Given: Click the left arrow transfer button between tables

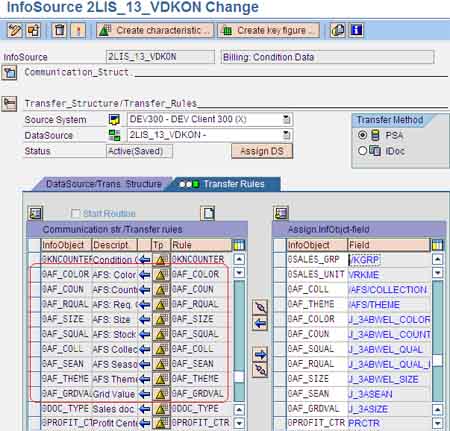Looking at the screenshot, I should (x=260, y=323).
